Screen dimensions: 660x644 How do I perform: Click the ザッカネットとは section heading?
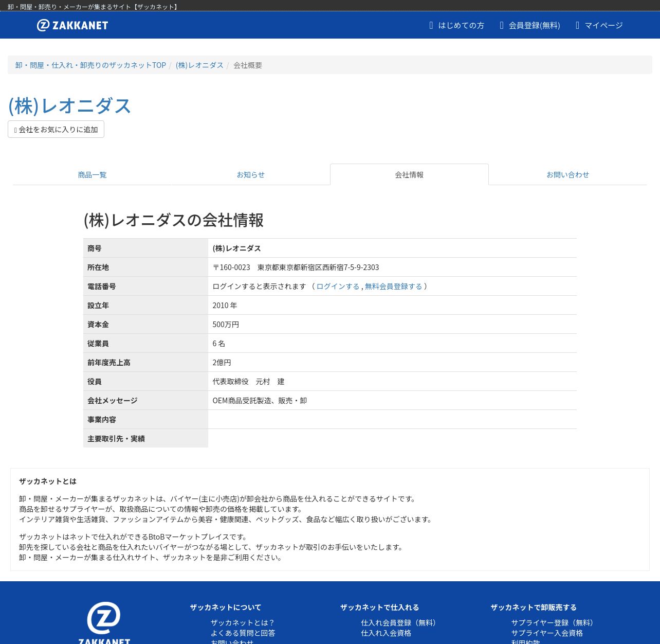48,481
